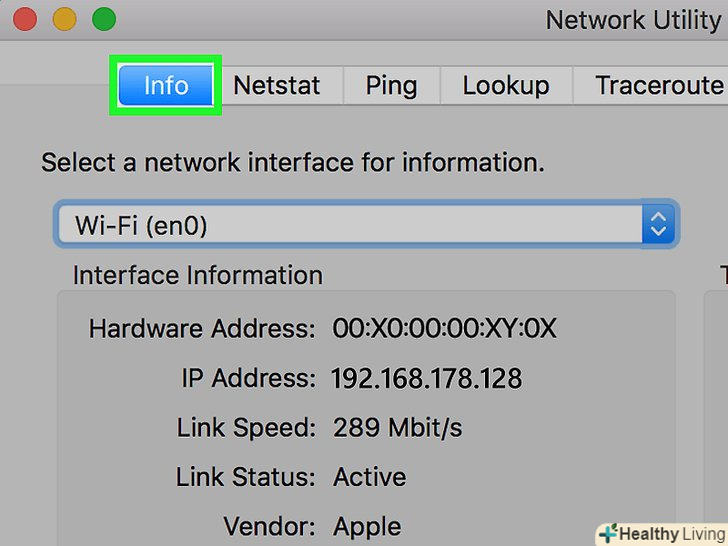Click the Network Utility window title
This screenshot has height=546, width=728.
632,19
